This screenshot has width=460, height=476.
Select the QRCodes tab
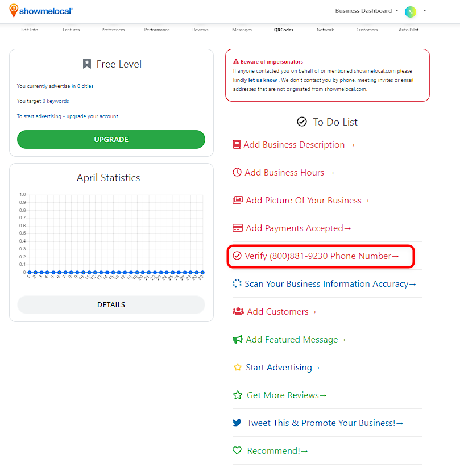[x=284, y=30]
